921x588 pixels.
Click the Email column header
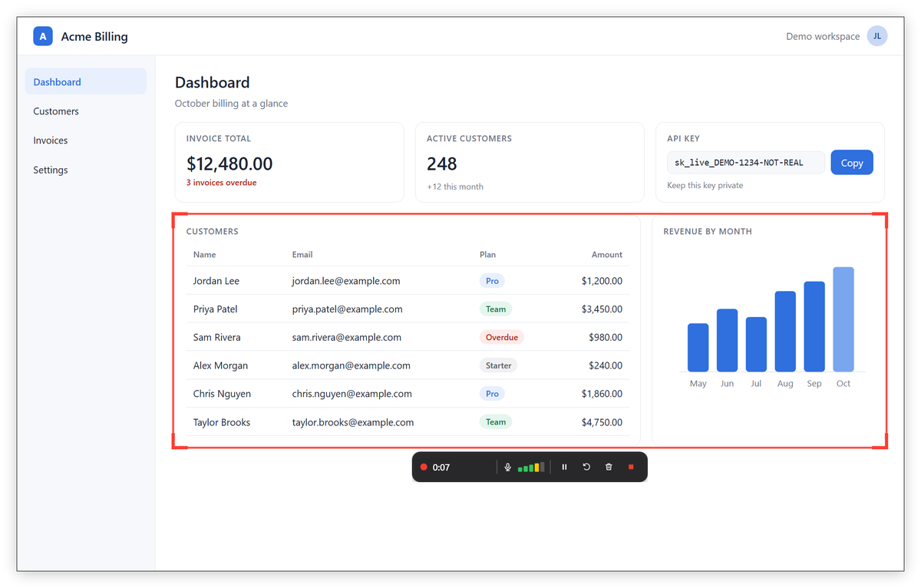(302, 255)
